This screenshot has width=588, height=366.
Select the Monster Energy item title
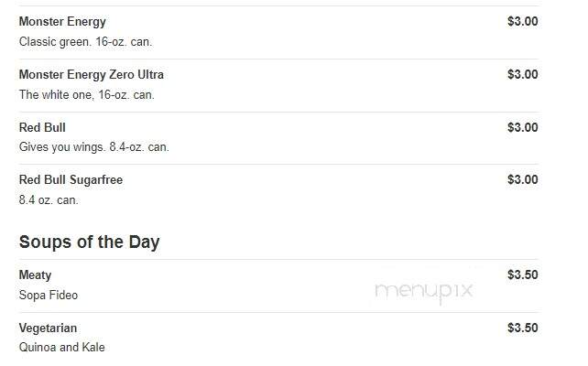62,22
